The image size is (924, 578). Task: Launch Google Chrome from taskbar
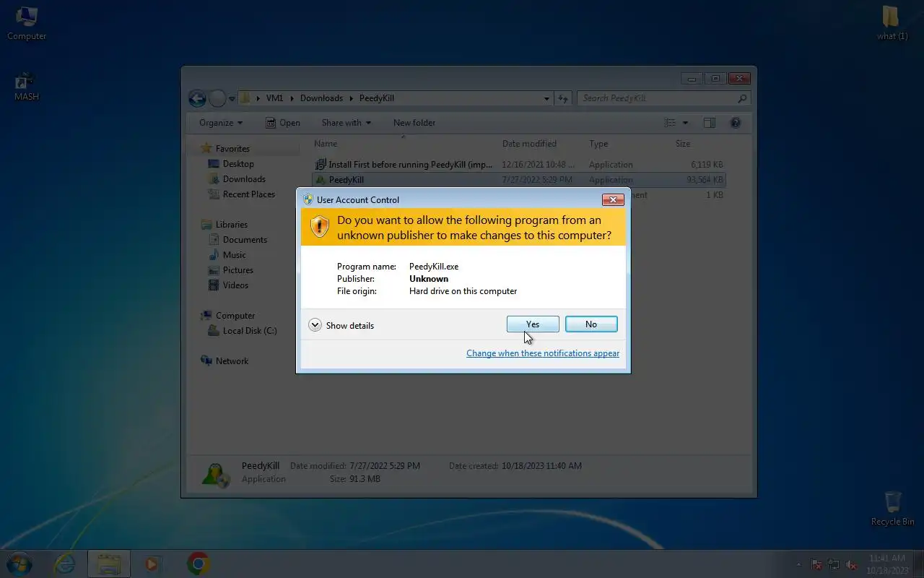(x=198, y=564)
